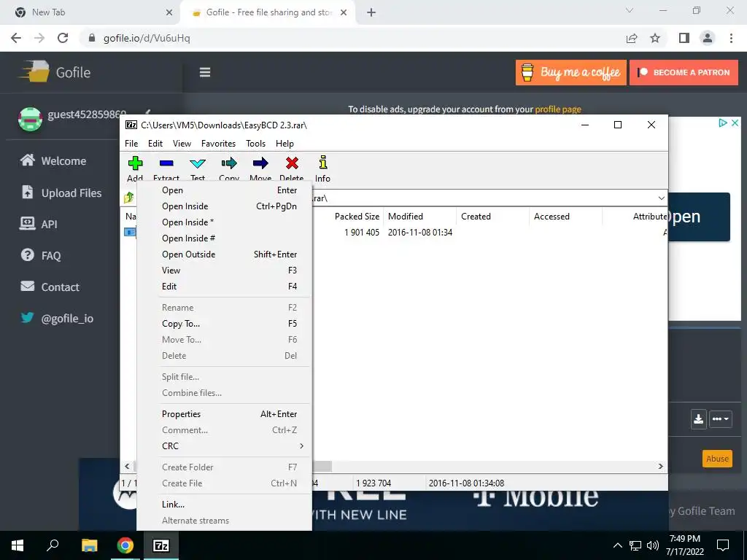The image size is (747, 560).
Task: Click the volume tray icon
Action: coord(653,545)
